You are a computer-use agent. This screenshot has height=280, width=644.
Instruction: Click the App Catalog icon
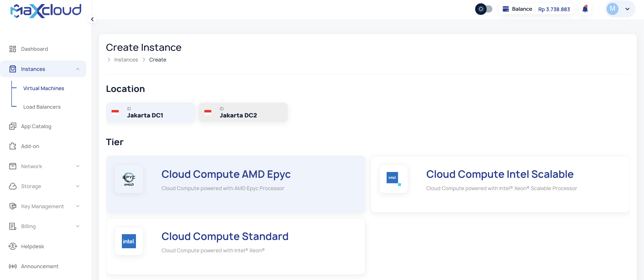(13, 126)
